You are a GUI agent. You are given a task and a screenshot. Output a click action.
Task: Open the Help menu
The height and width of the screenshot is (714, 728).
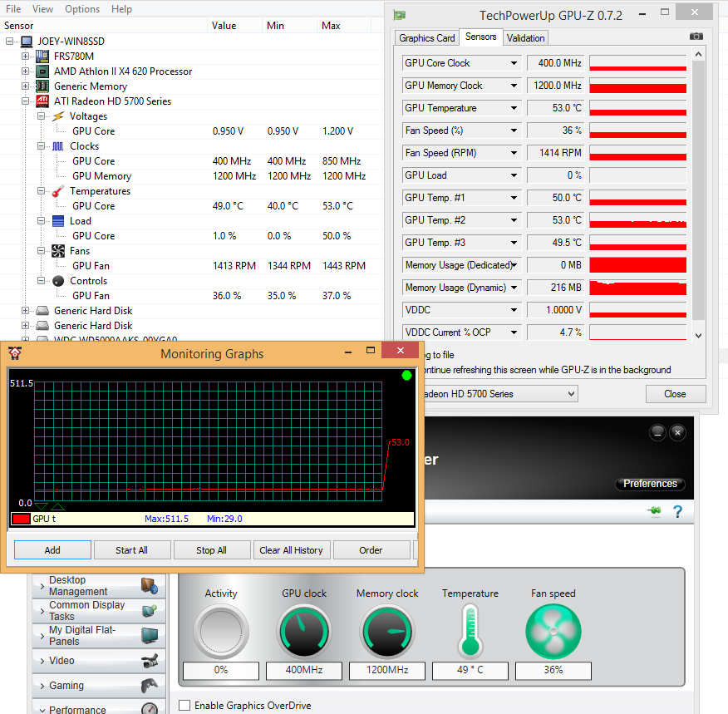pyautogui.click(x=121, y=9)
